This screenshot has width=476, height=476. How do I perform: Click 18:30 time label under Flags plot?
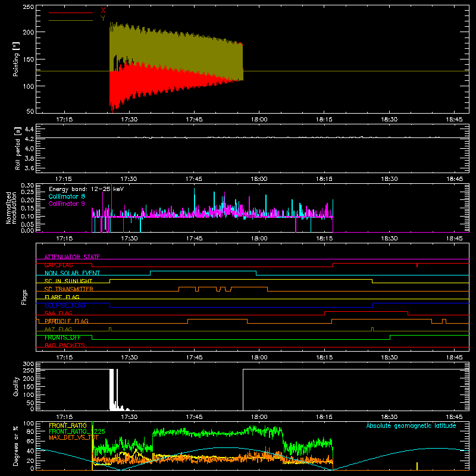tap(389, 358)
